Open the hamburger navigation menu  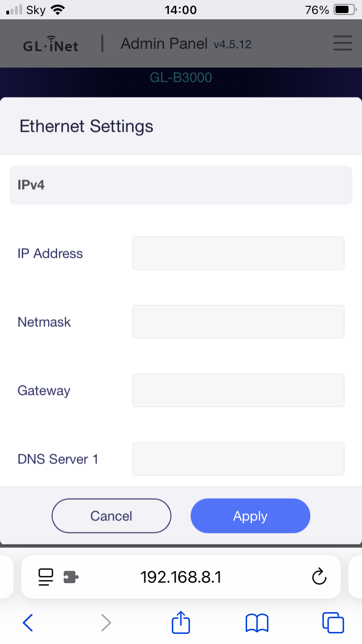point(343,43)
